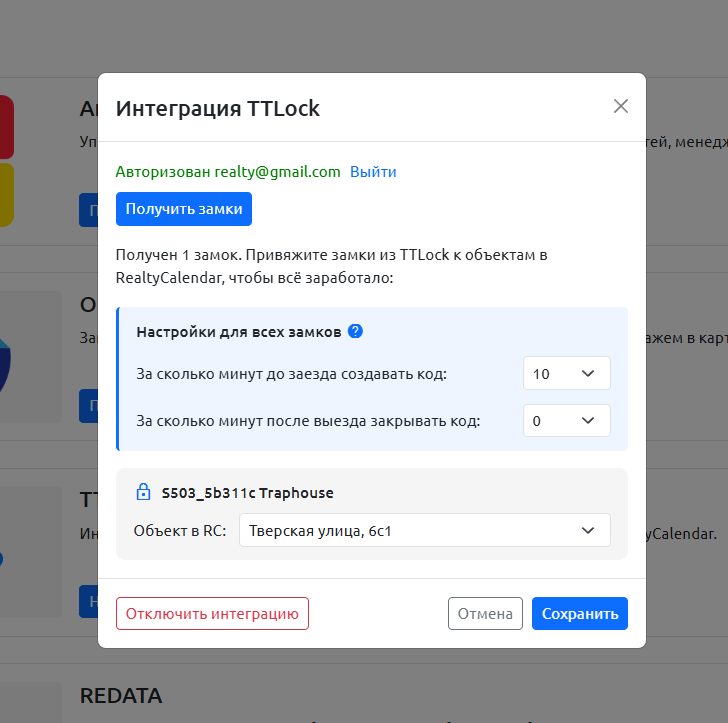Screen dimensions: 728x723
Task: Open minutes-before-check-in dropdown showing 10
Action: (x=566, y=373)
